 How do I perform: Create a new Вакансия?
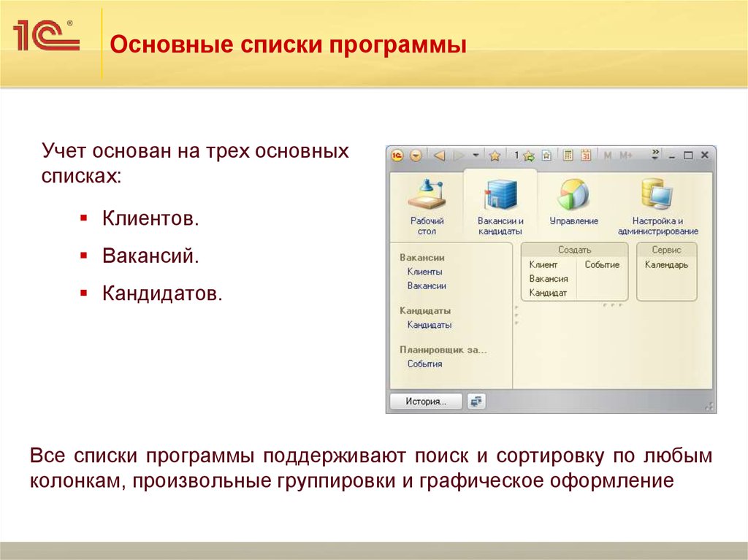pos(549,278)
